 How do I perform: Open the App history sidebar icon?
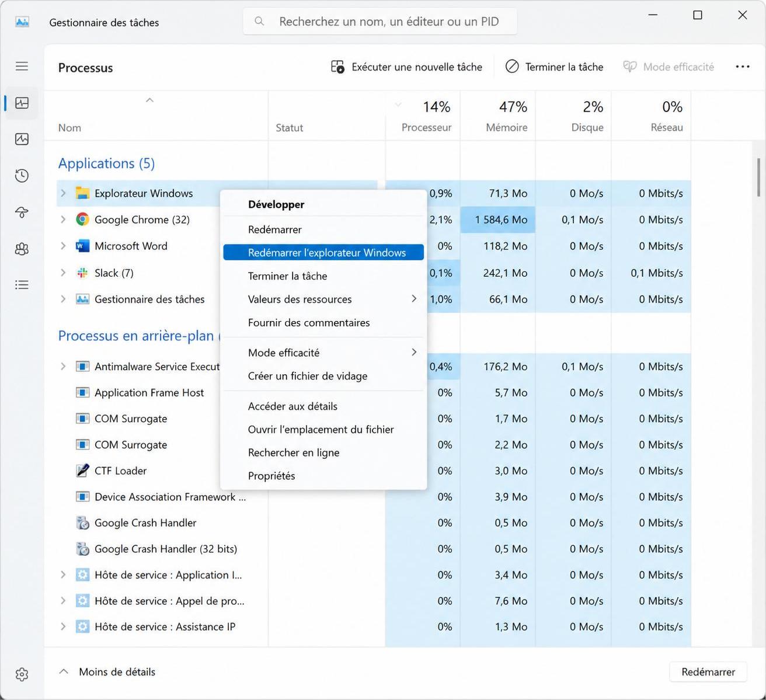click(22, 176)
